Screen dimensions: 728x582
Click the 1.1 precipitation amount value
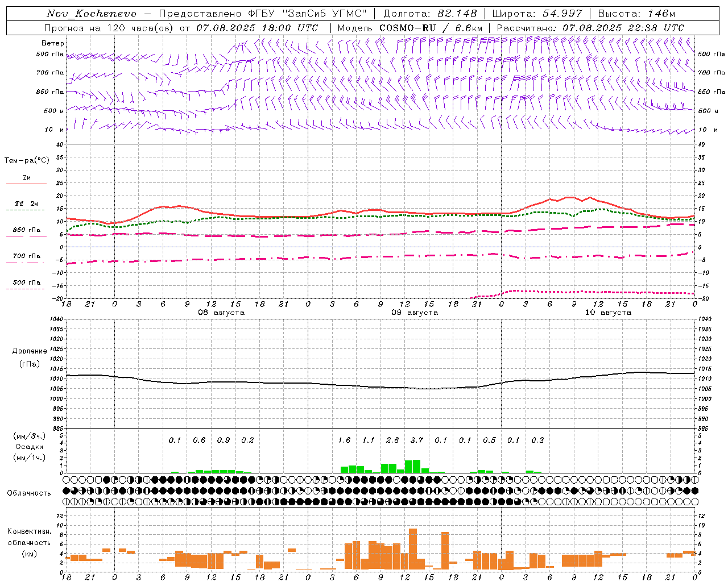pos(369,440)
